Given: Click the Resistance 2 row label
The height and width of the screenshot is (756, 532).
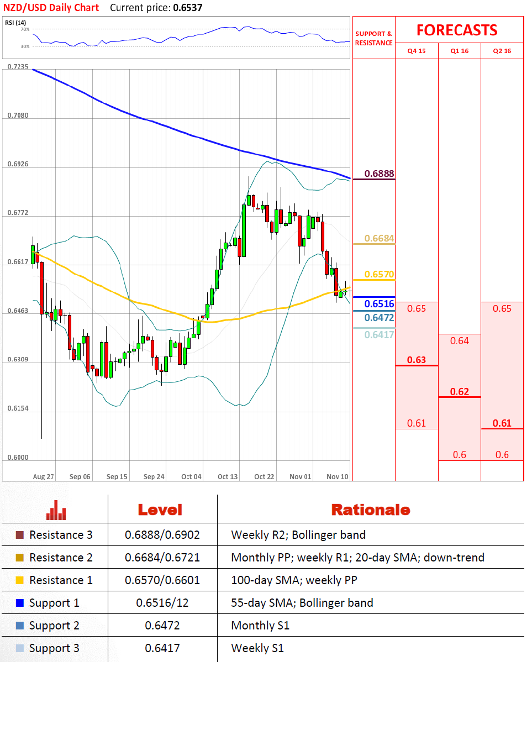Looking at the screenshot, I should (61, 558).
